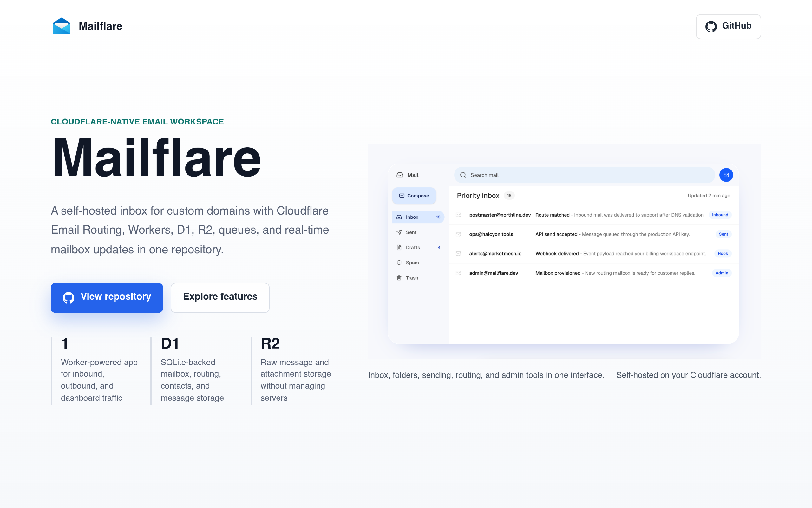Click the API send accepted subject

click(x=556, y=234)
